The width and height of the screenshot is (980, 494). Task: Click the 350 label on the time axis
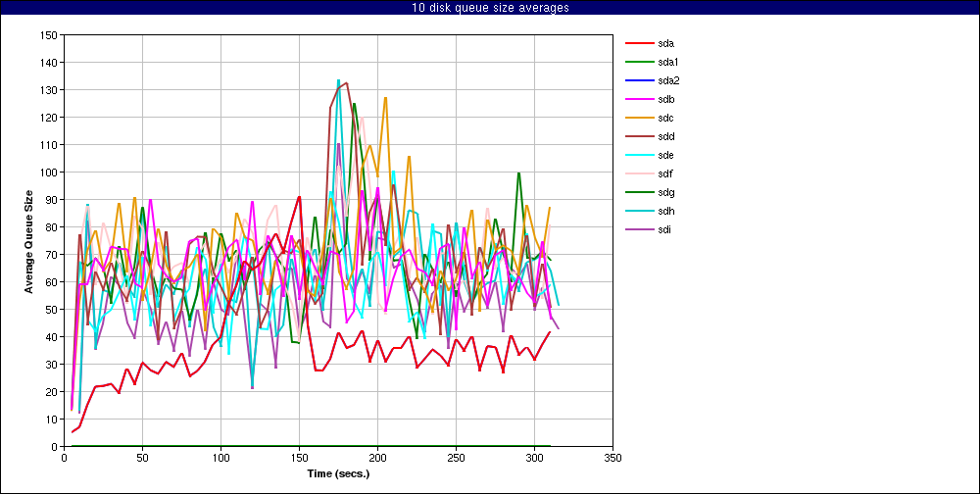click(612, 458)
